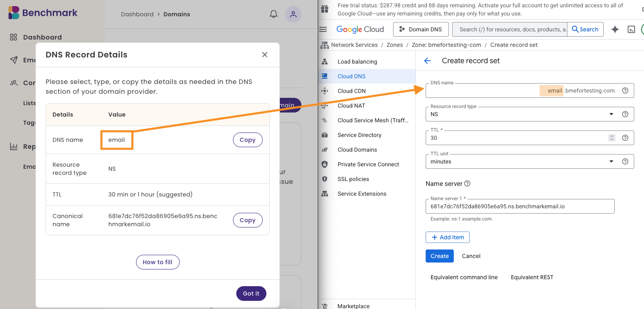The image size is (644, 309).
Task: Click the free trial gift icon
Action: click(x=325, y=9)
